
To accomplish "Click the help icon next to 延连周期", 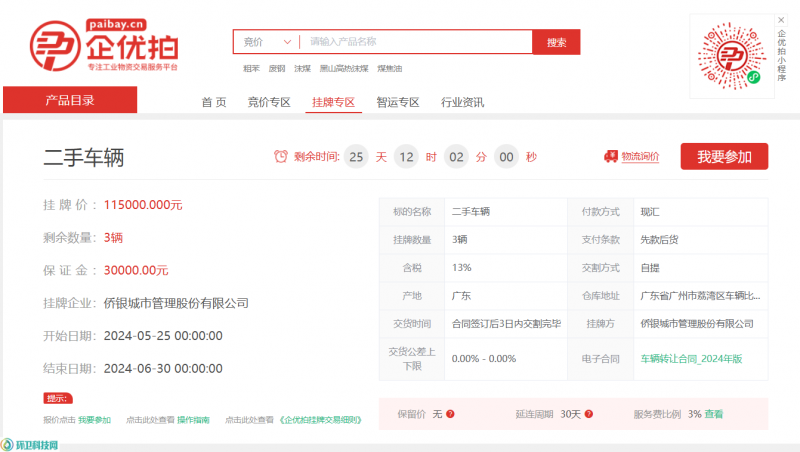I will 590,414.
